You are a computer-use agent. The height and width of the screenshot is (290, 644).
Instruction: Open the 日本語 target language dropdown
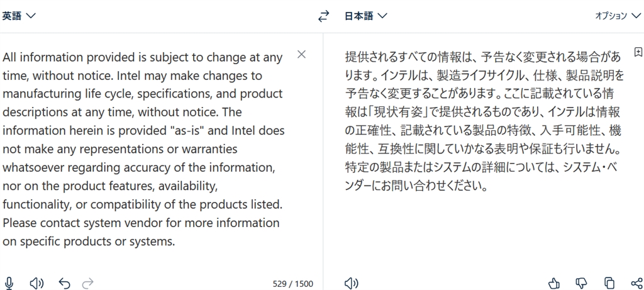[366, 16]
